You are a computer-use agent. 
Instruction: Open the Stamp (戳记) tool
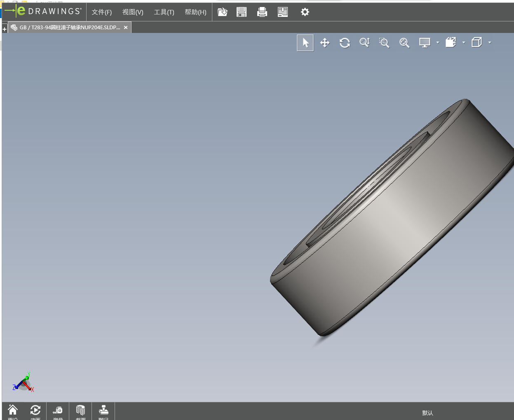pos(103,411)
